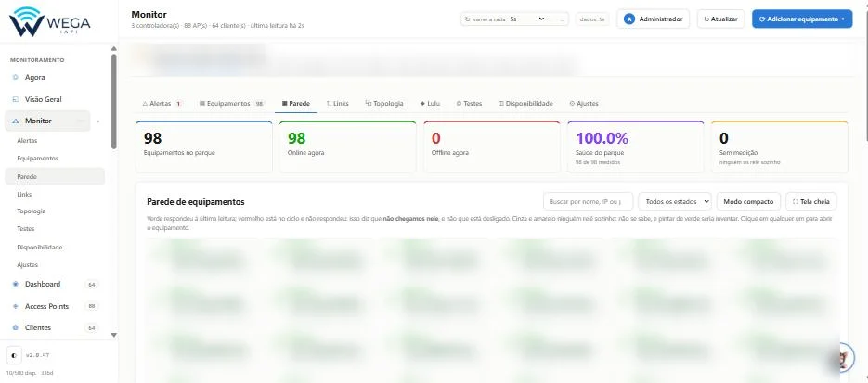The width and height of the screenshot is (868, 383).
Task: Open the Lulu tab
Action: [x=430, y=103]
